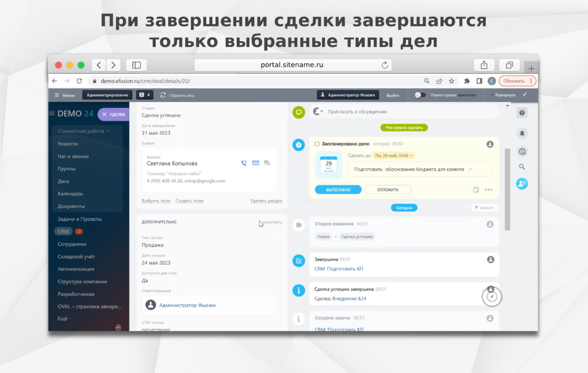Screen dimensions: 588x373
Task: Start chat with client via message icon
Action: click(267, 163)
